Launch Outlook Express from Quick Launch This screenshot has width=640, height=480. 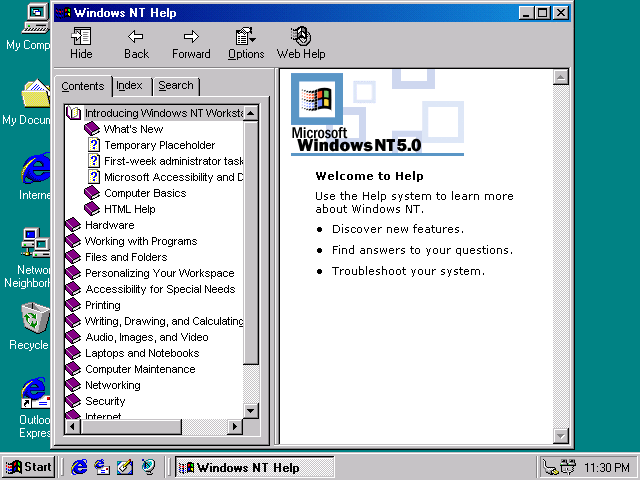(x=102, y=467)
